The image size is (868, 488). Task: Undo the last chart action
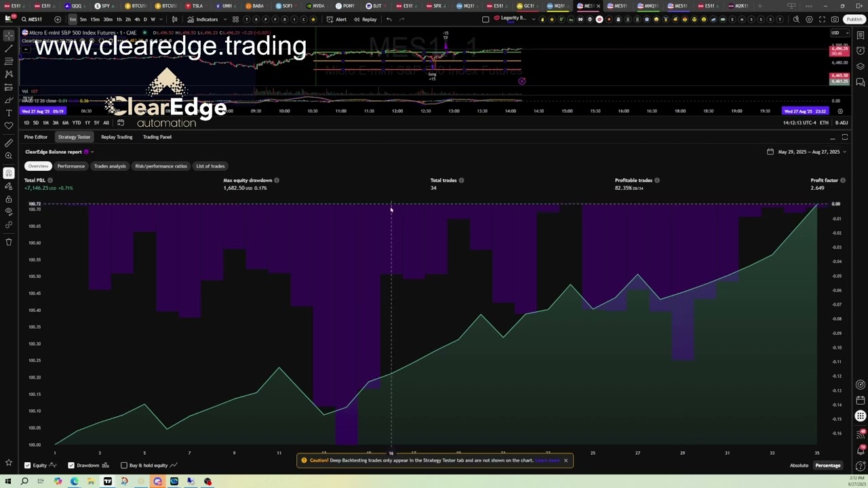pos(389,19)
